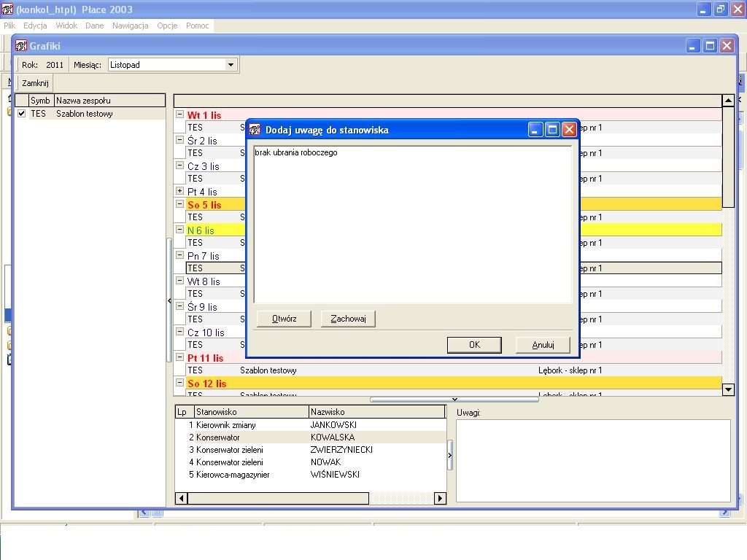
Task: Click the Zachowaj button in dialog
Action: pos(348,319)
